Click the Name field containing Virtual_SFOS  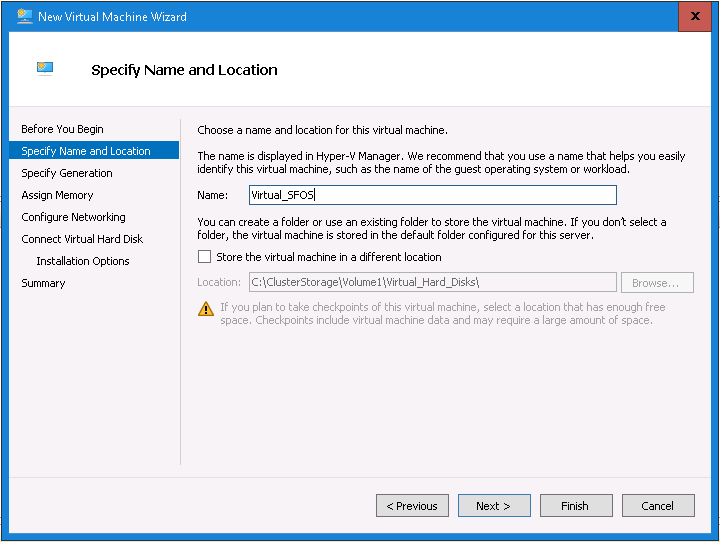pos(432,195)
